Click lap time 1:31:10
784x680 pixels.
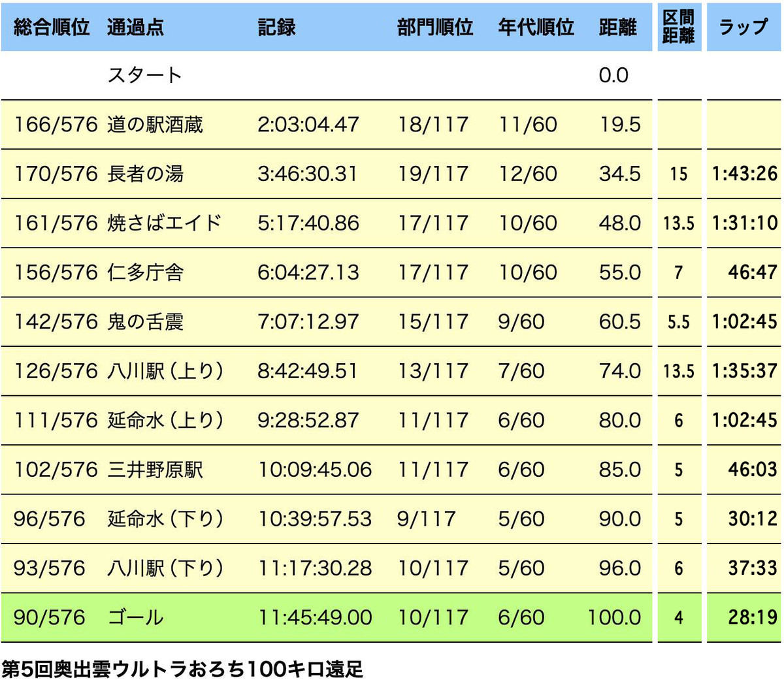pyautogui.click(x=745, y=223)
